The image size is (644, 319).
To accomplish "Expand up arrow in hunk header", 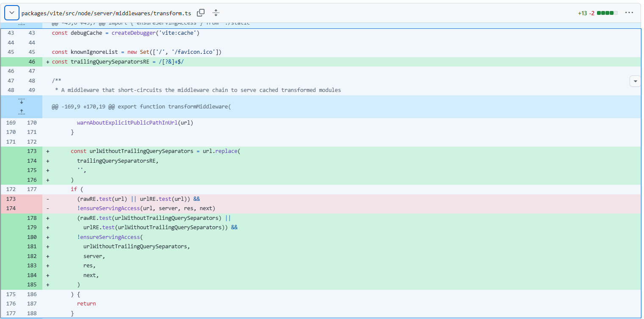I will 22,112.
